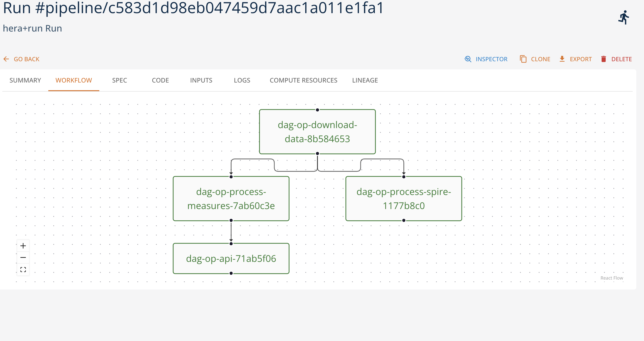Open the Logs tab

(x=242, y=80)
